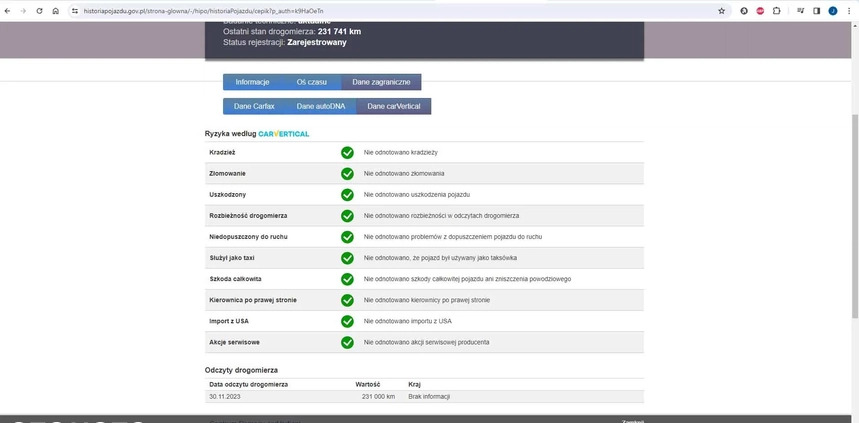The image size is (859, 423).
Task: Click green check for Akcje serwisowe
Action: click(347, 342)
